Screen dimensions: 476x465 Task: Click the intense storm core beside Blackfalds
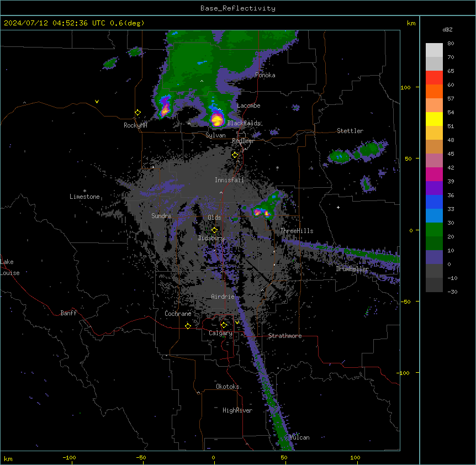pyautogui.click(x=217, y=119)
